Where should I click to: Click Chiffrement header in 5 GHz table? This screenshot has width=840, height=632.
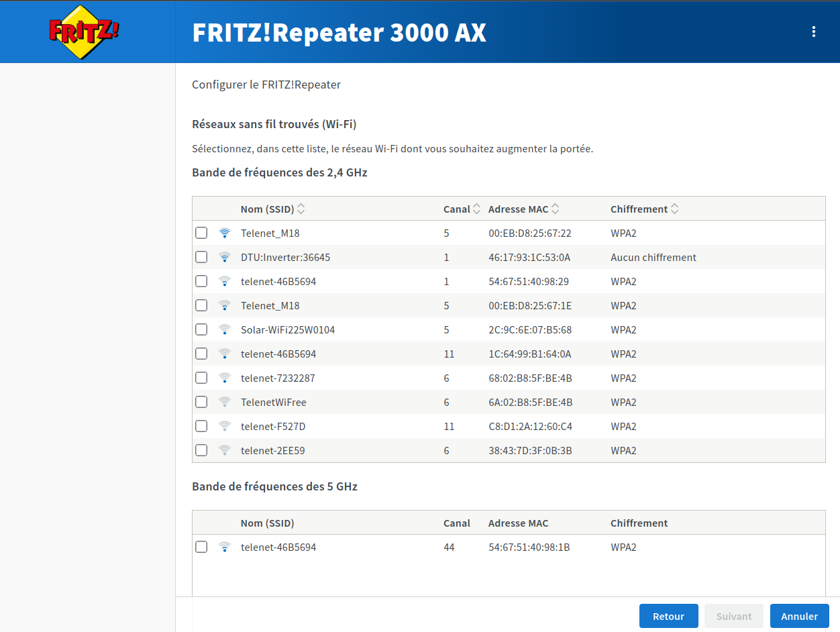(x=639, y=523)
